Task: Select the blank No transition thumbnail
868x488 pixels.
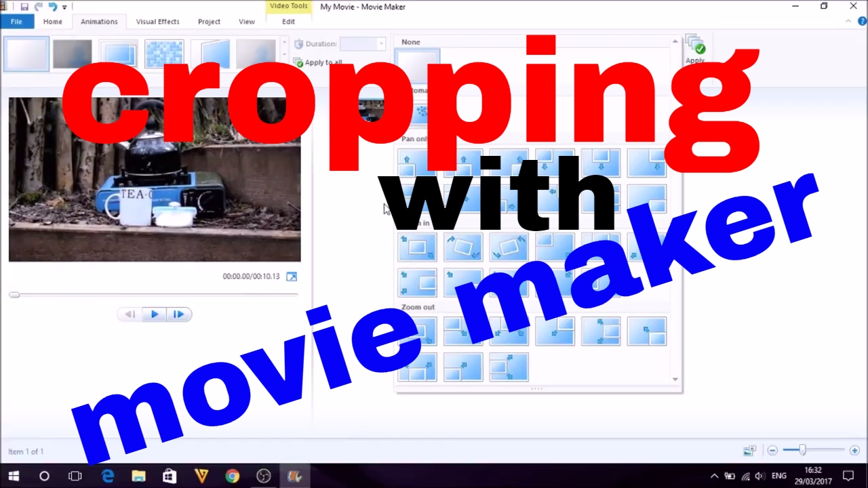Action: [x=26, y=55]
